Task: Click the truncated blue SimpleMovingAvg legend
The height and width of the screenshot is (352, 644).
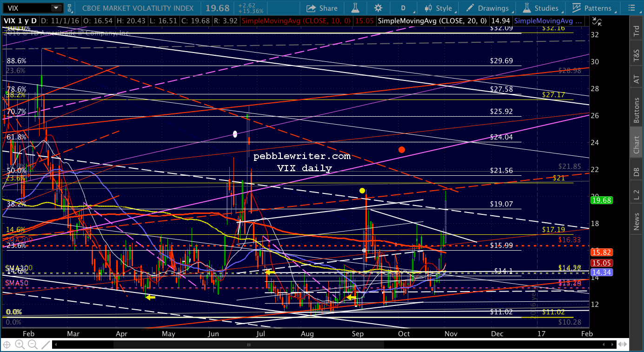Action: [x=549, y=21]
